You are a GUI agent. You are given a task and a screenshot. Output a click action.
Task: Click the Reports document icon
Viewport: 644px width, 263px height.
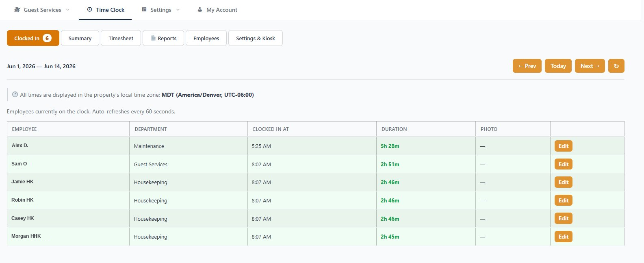pyautogui.click(x=153, y=38)
